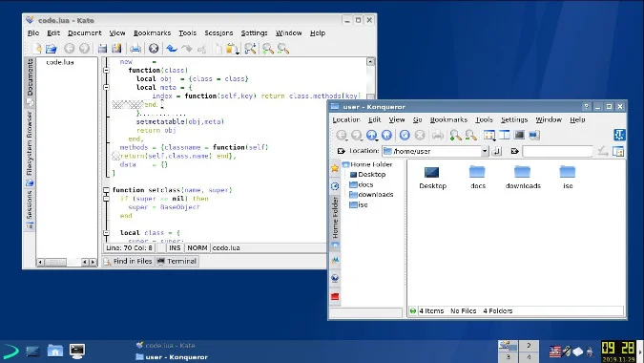Switch to virtual desktop 2 in the pager
This screenshot has width=644, height=363.
pyautogui.click(x=529, y=345)
